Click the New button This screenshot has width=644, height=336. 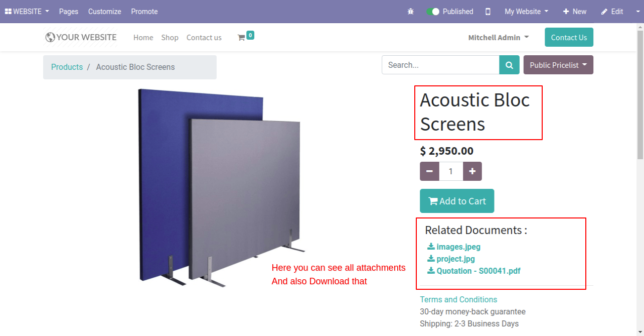[x=574, y=12]
